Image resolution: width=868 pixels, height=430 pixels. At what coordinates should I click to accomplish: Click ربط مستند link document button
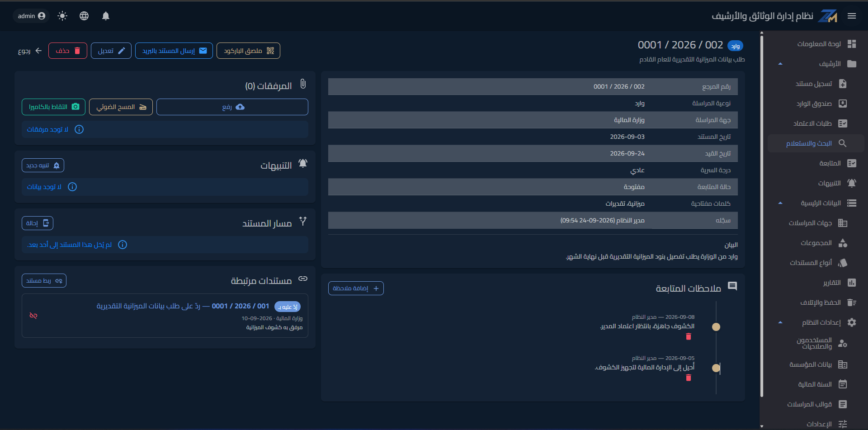point(44,280)
